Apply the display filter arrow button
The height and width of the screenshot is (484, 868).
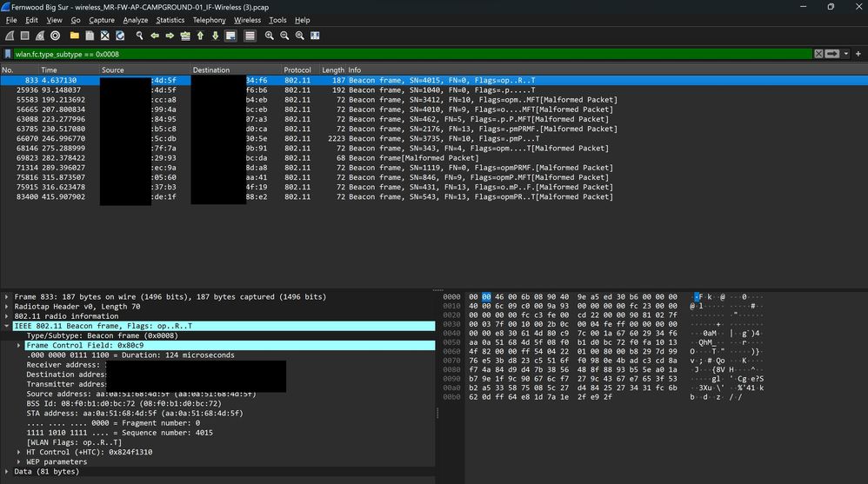point(832,54)
